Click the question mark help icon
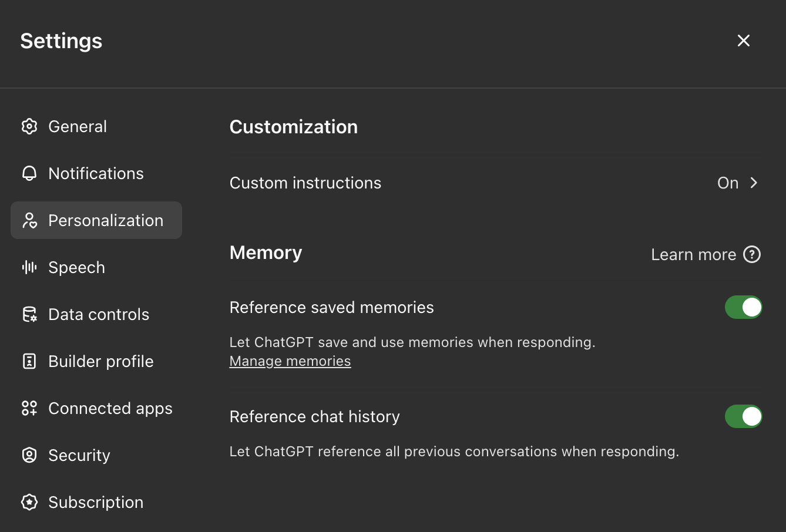 [x=752, y=254]
